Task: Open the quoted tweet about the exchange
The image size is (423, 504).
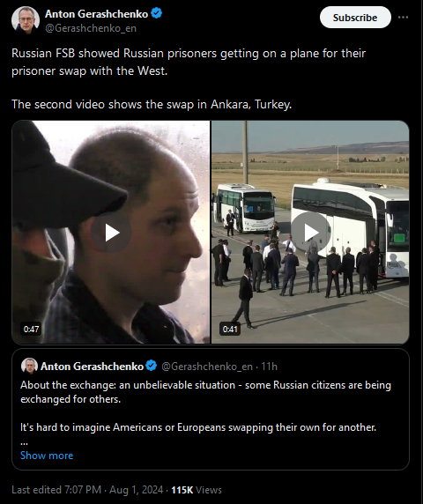Action: pos(211,409)
